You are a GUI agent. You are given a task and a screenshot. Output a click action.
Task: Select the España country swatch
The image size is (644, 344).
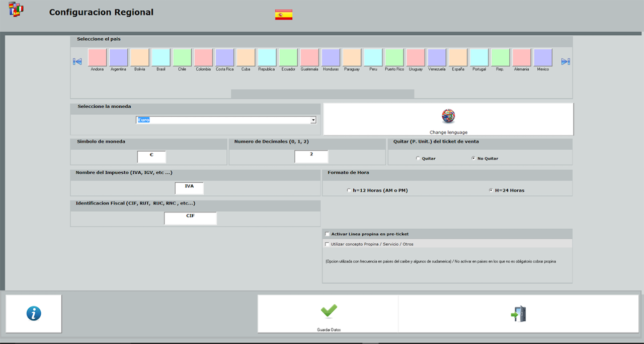coord(458,57)
